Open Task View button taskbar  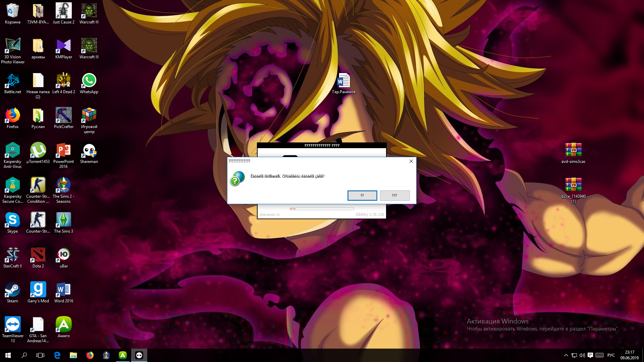[x=41, y=355]
